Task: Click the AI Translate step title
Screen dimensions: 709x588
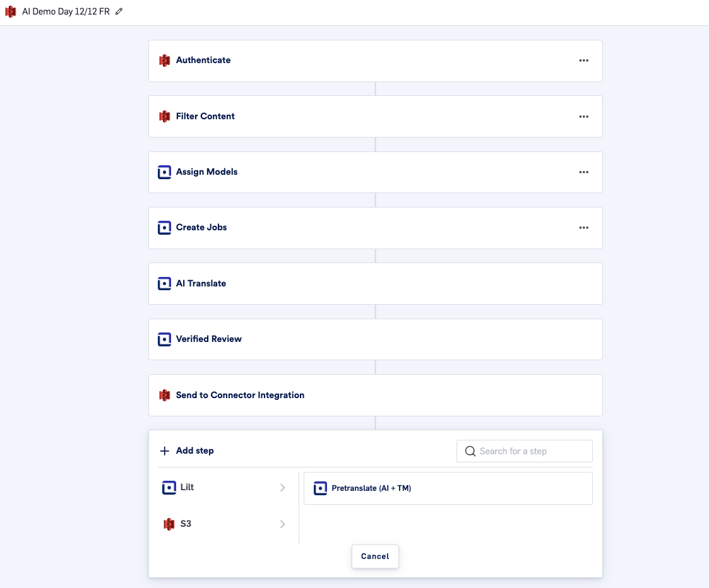Action: (x=201, y=283)
